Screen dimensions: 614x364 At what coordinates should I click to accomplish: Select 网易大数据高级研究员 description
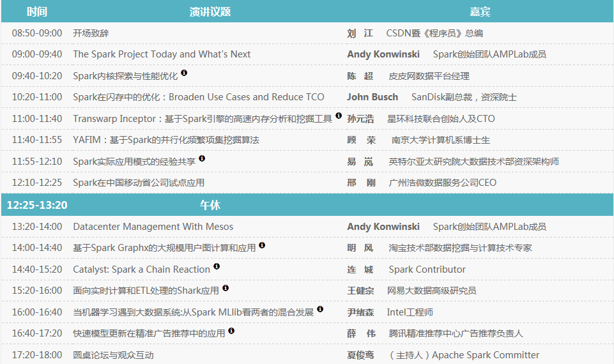431,291
